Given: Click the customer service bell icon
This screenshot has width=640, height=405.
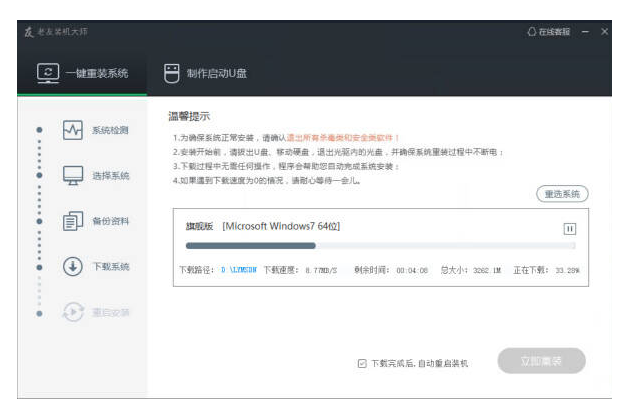Looking at the screenshot, I should (x=531, y=32).
